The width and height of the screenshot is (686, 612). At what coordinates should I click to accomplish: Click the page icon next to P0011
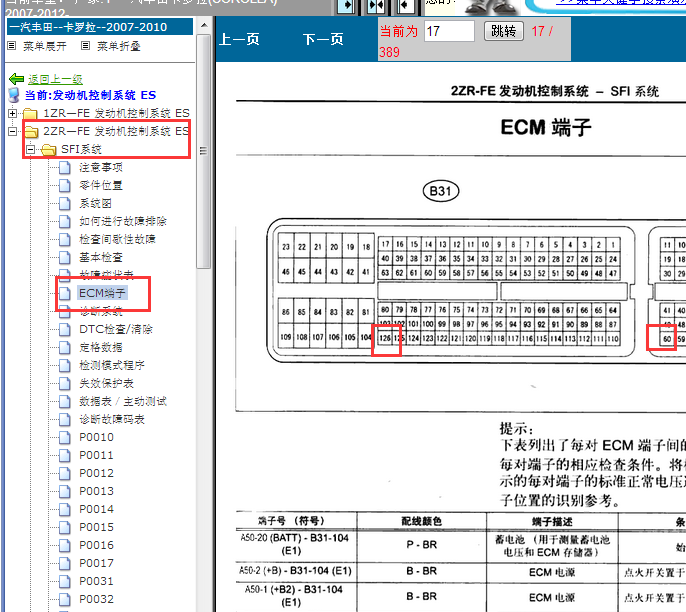tap(65, 455)
